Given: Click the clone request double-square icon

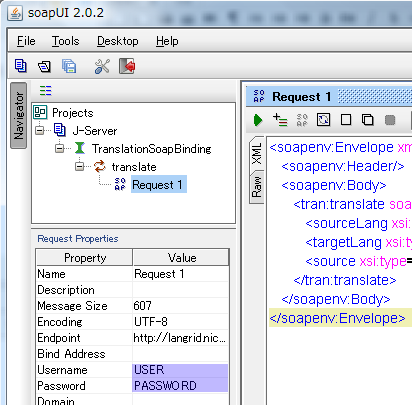Looking at the screenshot, I should 367,120.
